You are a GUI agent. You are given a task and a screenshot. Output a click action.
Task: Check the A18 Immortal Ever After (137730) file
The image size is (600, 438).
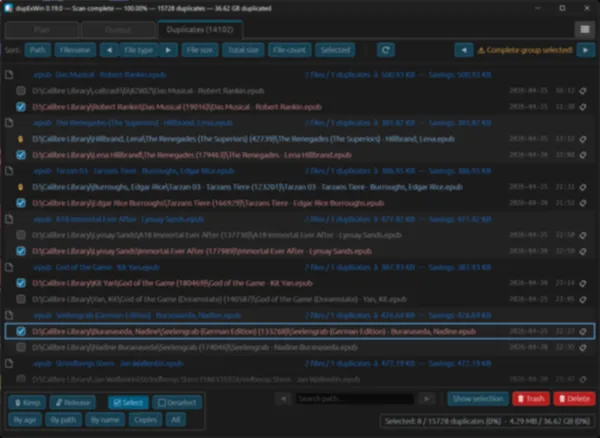tap(21, 235)
